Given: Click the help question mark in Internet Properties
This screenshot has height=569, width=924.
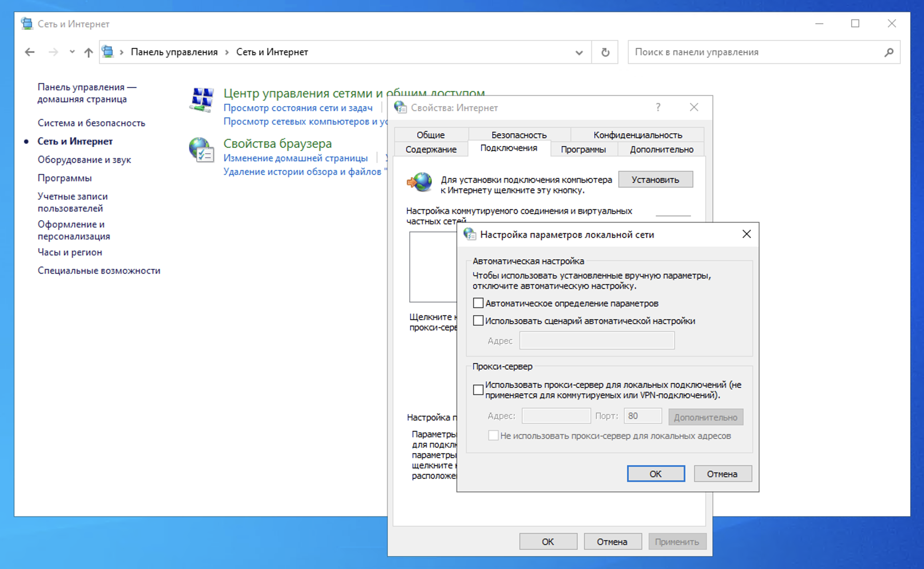Looking at the screenshot, I should [658, 107].
